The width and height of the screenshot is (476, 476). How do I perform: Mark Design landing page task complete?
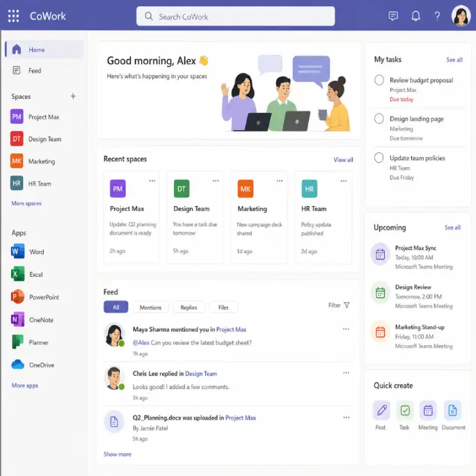click(379, 119)
